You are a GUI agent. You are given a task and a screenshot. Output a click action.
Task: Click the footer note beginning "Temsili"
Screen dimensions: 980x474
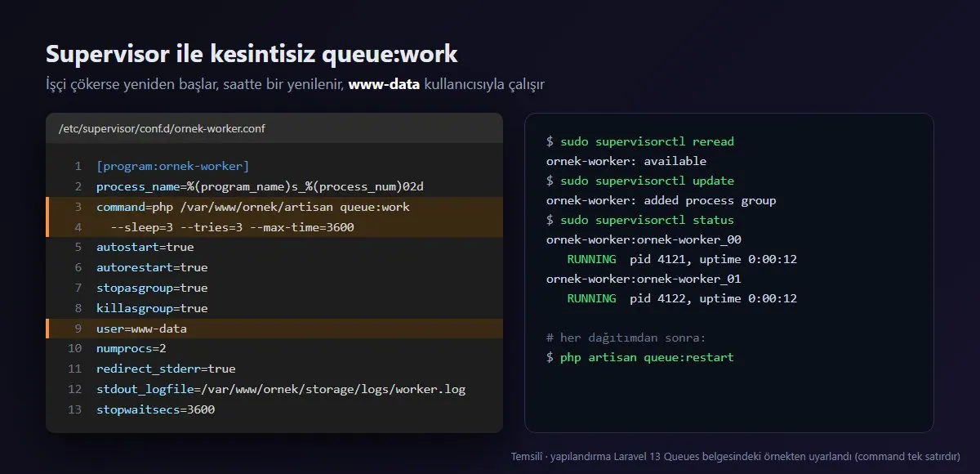[x=735, y=457]
